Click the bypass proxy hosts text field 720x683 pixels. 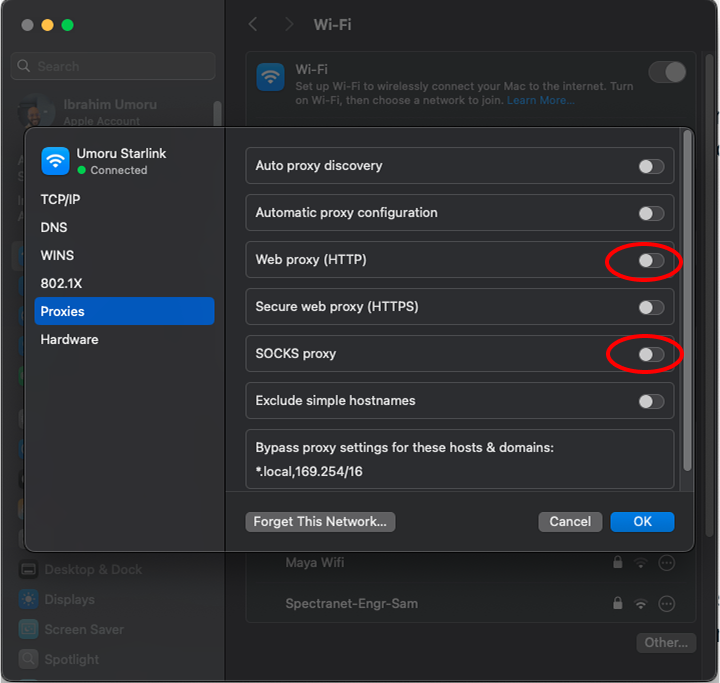460,470
